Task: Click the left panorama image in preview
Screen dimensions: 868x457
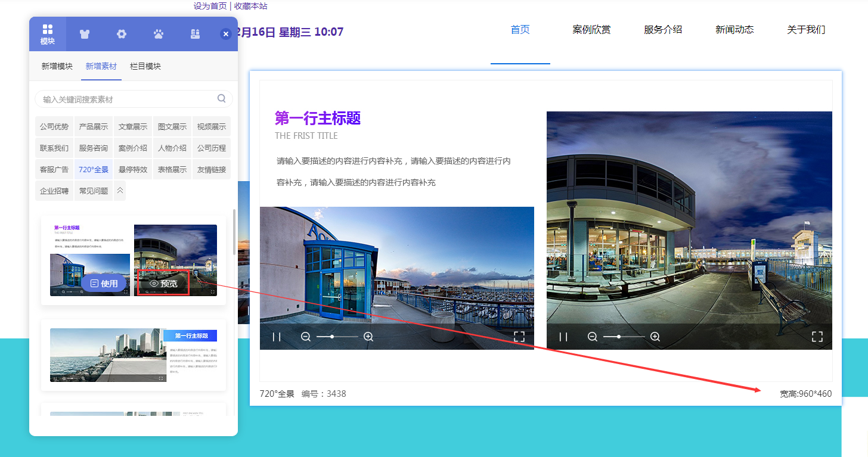Action: tap(397, 278)
